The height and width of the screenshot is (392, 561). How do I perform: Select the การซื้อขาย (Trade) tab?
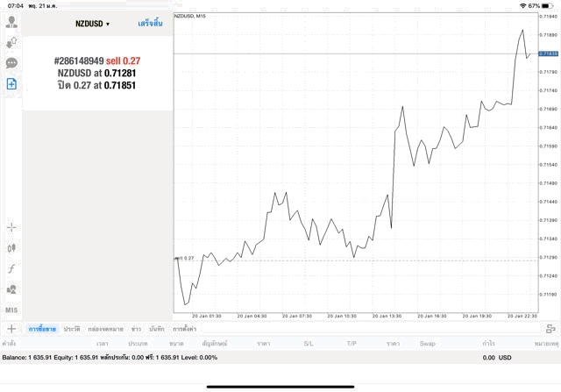42,328
